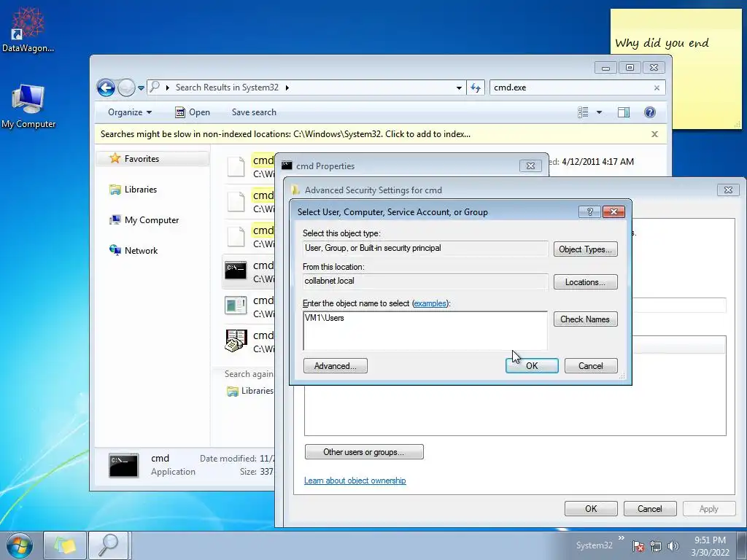Screen dimensions: 747x560
Task: Open the Organize menu
Action: coord(130,112)
